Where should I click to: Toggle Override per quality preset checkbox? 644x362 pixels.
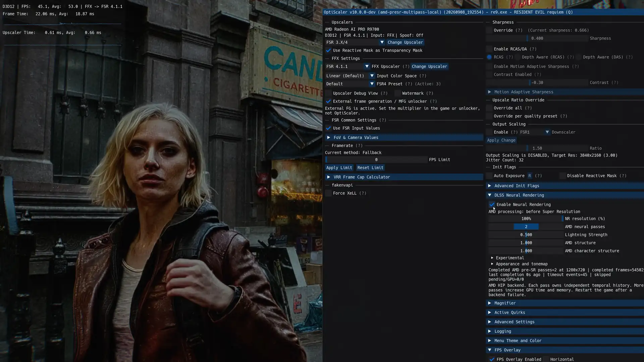(x=489, y=116)
